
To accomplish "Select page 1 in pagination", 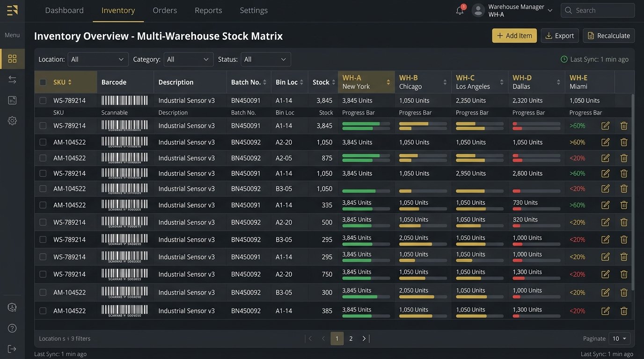I will (x=337, y=338).
